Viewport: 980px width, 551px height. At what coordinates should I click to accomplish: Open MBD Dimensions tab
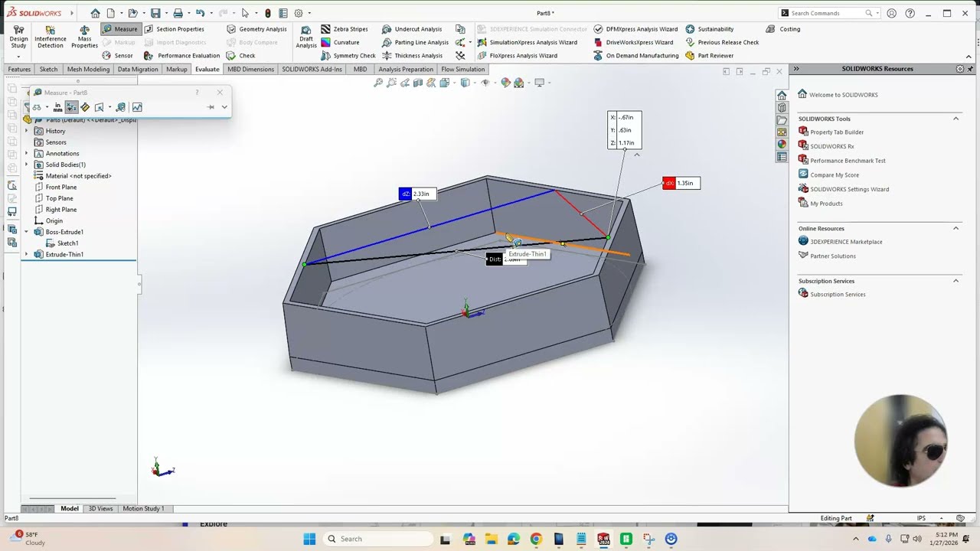point(250,69)
